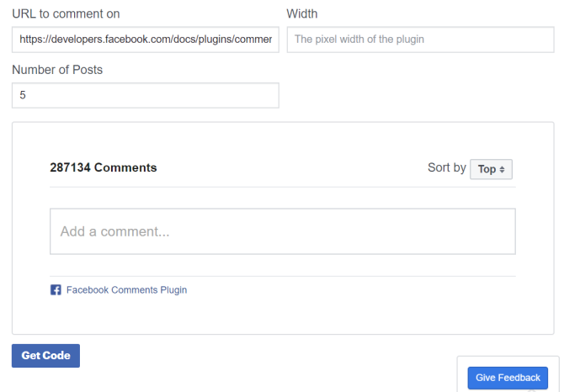Select the Number of Posts field
This screenshot has width=564, height=392.
click(x=145, y=95)
